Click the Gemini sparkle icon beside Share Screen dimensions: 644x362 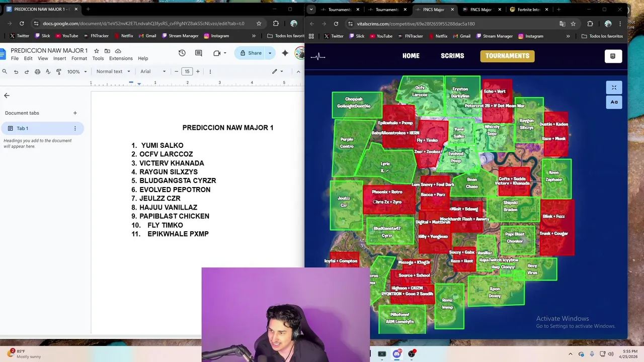point(285,53)
